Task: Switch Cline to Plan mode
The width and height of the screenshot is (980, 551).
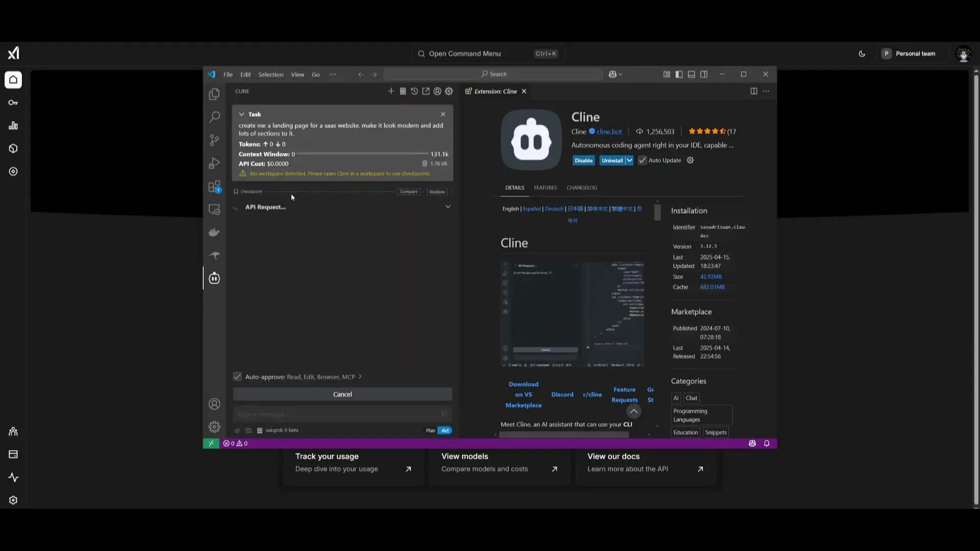Action: (430, 431)
